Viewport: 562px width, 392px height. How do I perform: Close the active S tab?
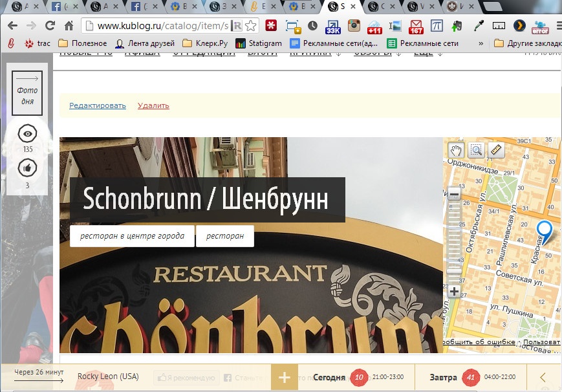coord(353,6)
